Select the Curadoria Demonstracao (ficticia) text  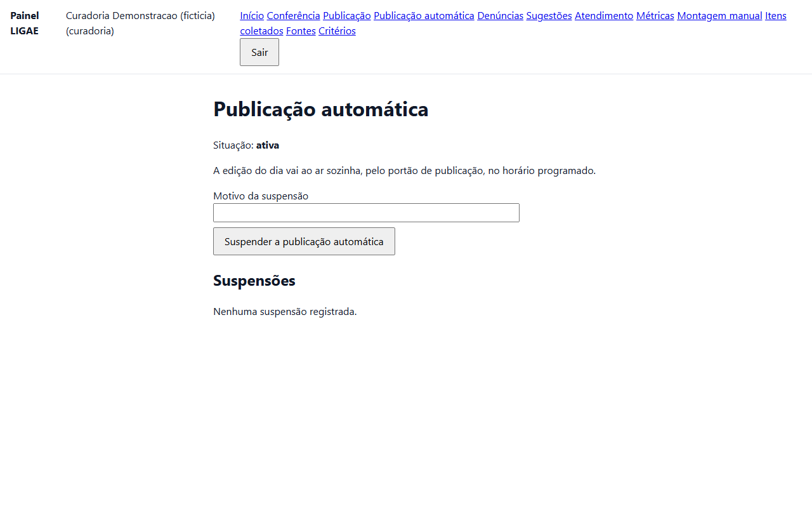(140, 16)
